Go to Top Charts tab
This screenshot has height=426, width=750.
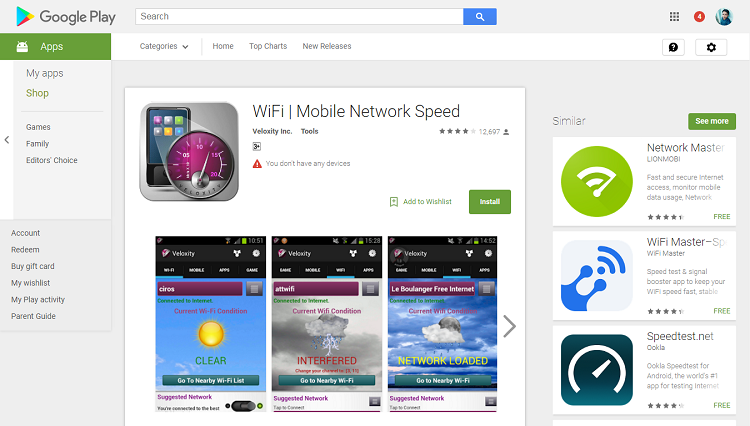[268, 46]
